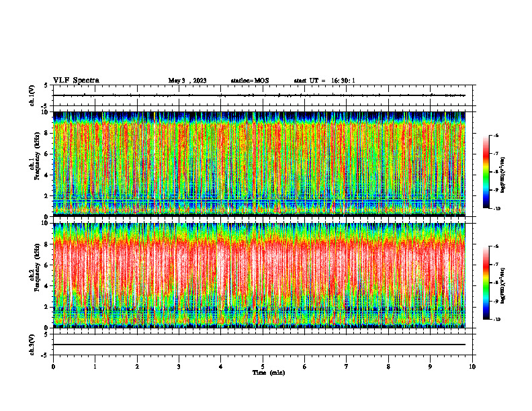532x411 pixels.
Task: Click the ch.3 voltage waveform trace
Action: 259,345
